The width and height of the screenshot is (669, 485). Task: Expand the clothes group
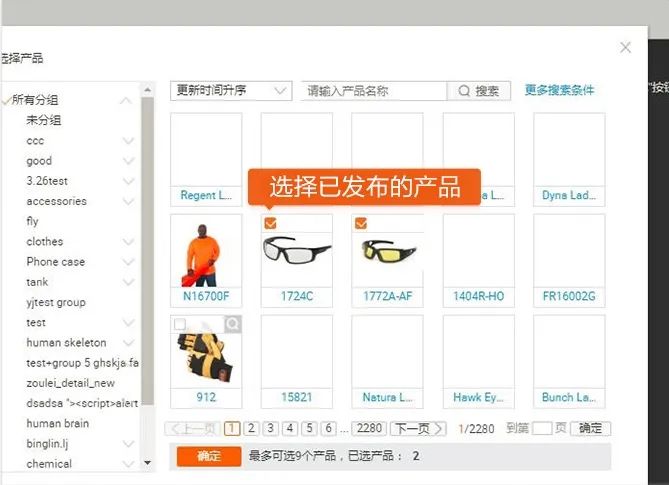point(128,241)
